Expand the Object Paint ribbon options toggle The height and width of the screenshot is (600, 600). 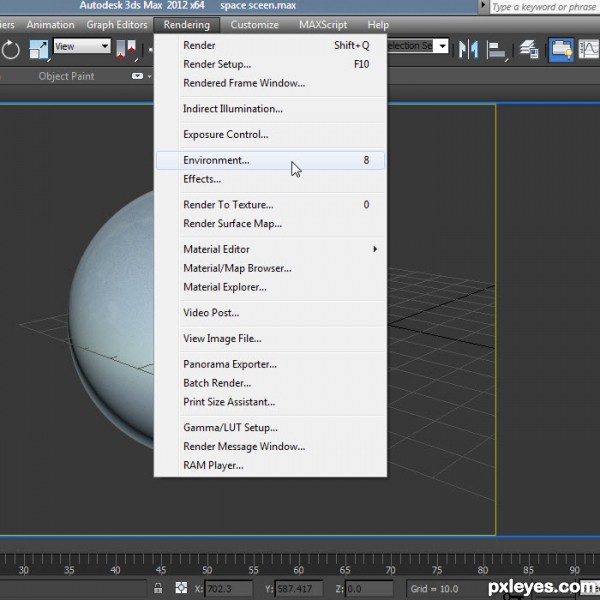pos(137,76)
